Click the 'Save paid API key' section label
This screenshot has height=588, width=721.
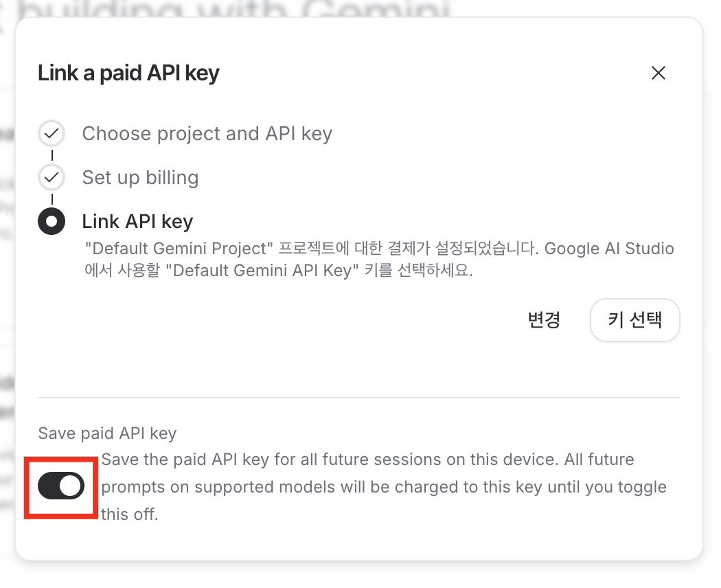(106, 433)
